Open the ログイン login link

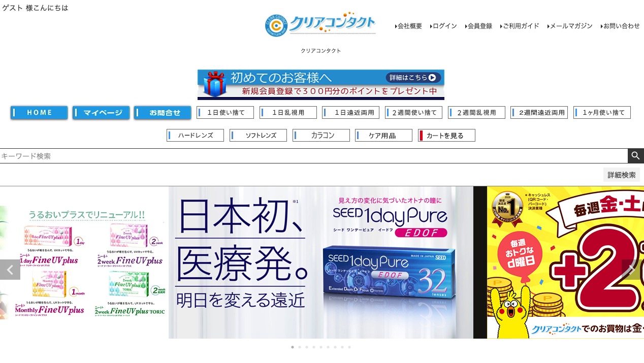click(x=443, y=26)
